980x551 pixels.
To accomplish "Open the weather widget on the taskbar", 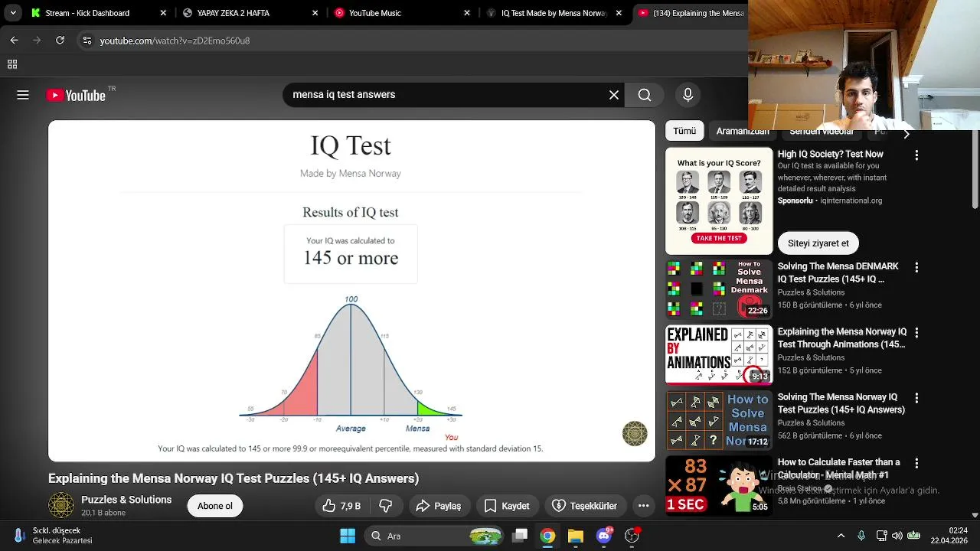I will tap(54, 536).
